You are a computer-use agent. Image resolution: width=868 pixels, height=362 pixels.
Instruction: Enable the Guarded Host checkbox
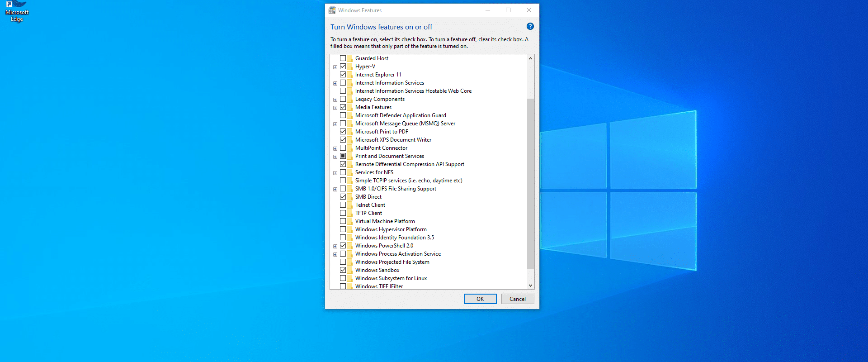[x=343, y=58]
